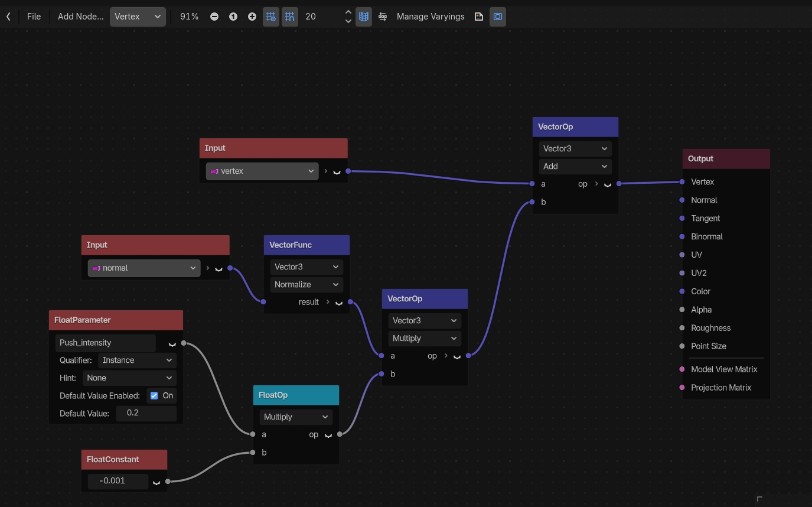Click the Manage Varyings button
This screenshot has width=812, height=507.
coord(431,17)
